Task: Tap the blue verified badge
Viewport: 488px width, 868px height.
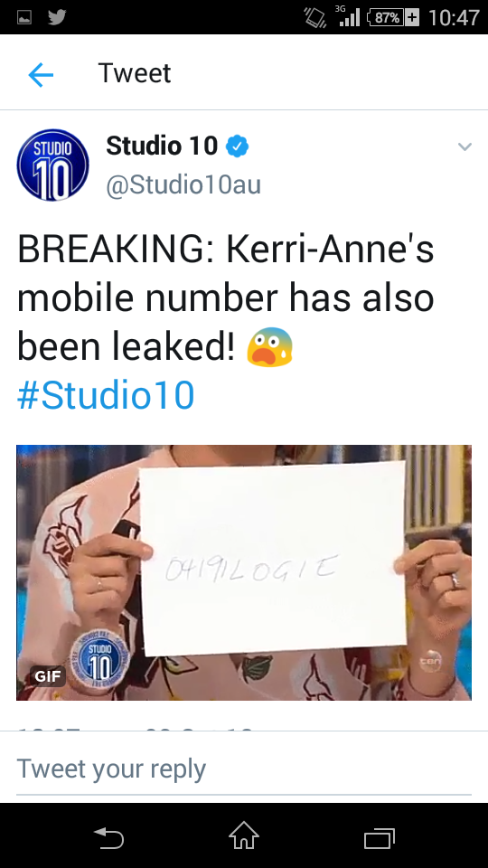Action: (x=238, y=146)
